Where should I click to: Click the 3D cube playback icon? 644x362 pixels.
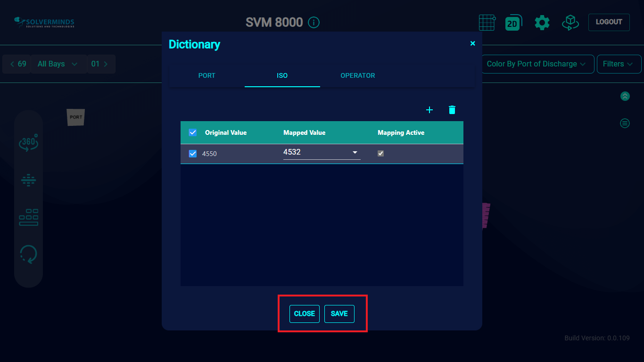pos(570,22)
